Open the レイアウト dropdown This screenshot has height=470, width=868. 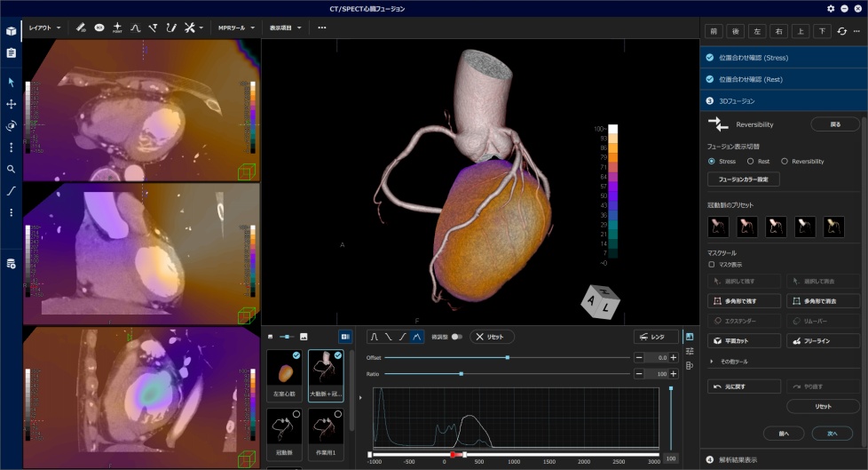(x=44, y=28)
